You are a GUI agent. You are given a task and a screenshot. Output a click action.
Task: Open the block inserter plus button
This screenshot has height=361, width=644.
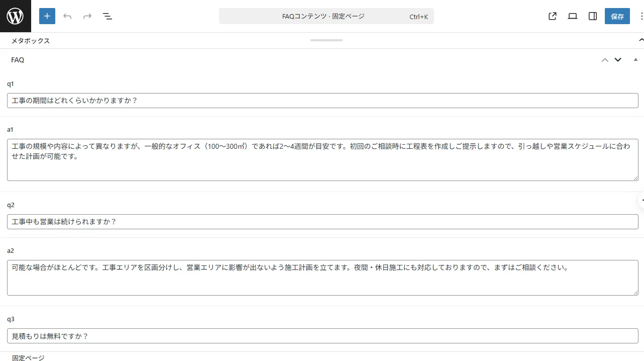coord(47,16)
